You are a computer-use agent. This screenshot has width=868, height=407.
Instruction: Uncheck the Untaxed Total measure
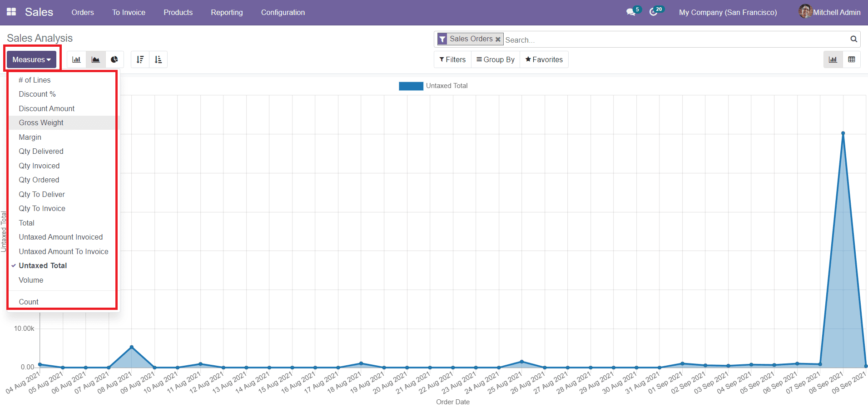(64, 265)
